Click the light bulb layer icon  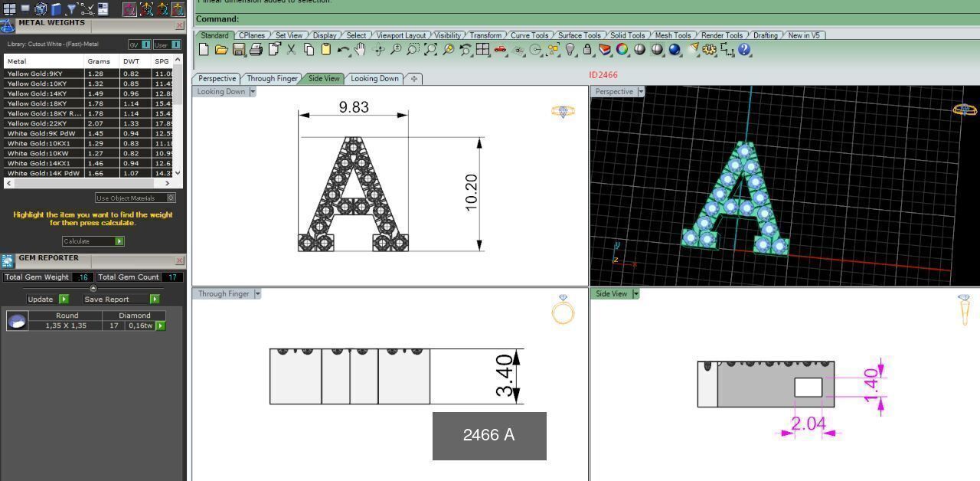coord(570,50)
